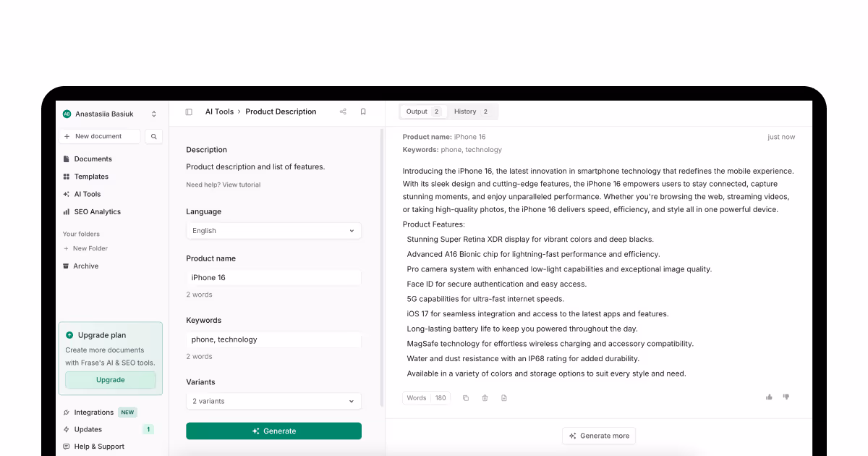Screen dimensions: 868x456
Task: Click the 'Product name: iPhone 16' output header
Action: [444, 137]
